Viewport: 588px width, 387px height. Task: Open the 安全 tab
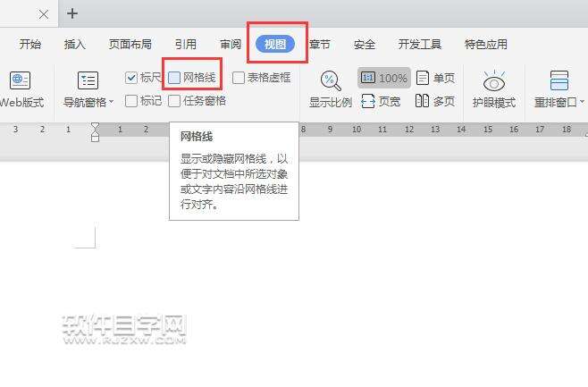point(365,45)
